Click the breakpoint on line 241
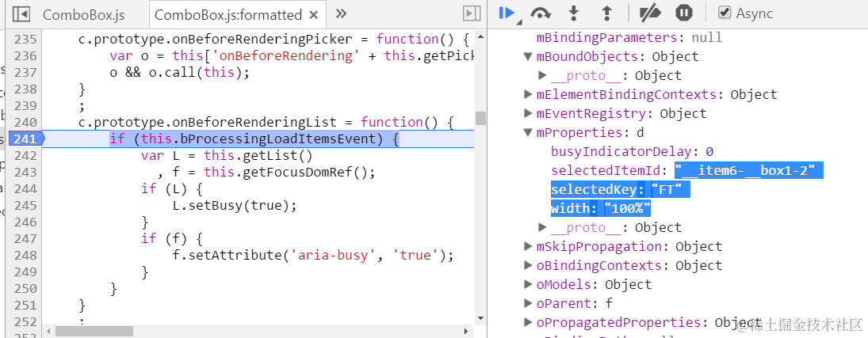Viewport: 868px width, 338px height. [25, 139]
